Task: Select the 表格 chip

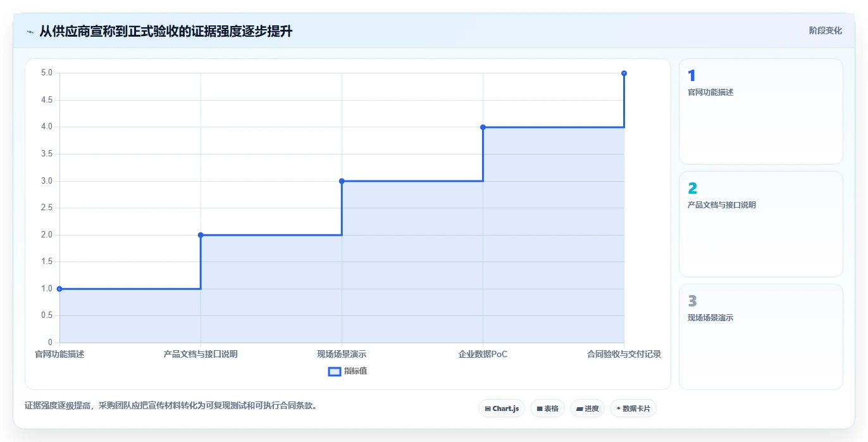Action: 547,408
